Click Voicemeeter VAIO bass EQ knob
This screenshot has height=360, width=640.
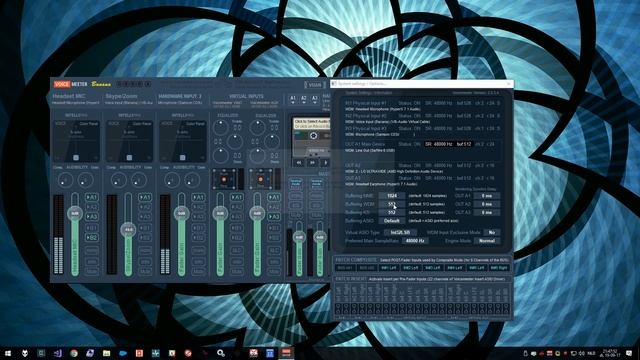click(x=221, y=156)
